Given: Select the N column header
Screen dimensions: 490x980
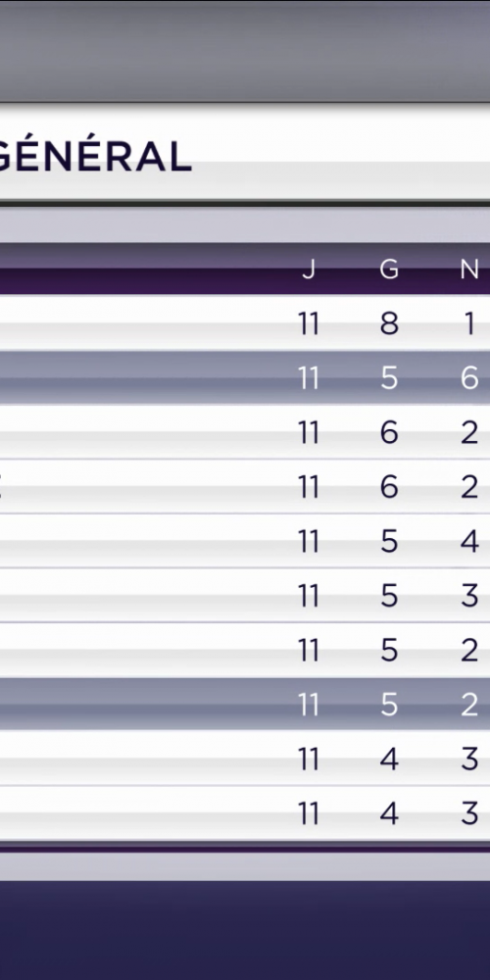Looking at the screenshot, I should (469, 270).
